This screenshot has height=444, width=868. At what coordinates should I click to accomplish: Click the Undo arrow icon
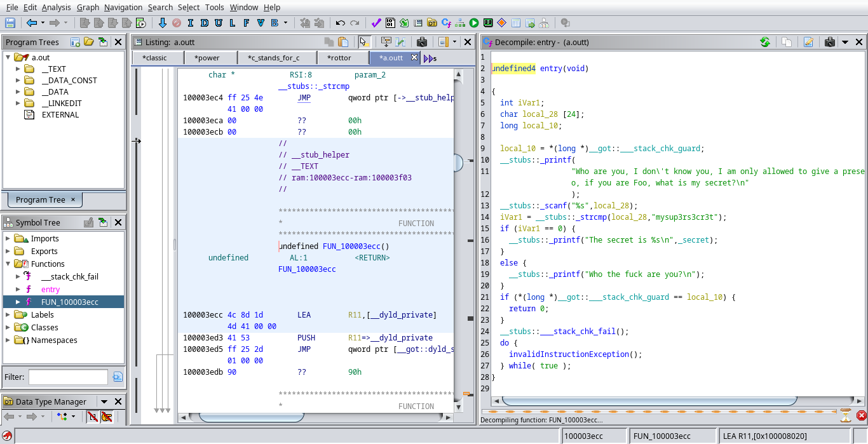341,23
